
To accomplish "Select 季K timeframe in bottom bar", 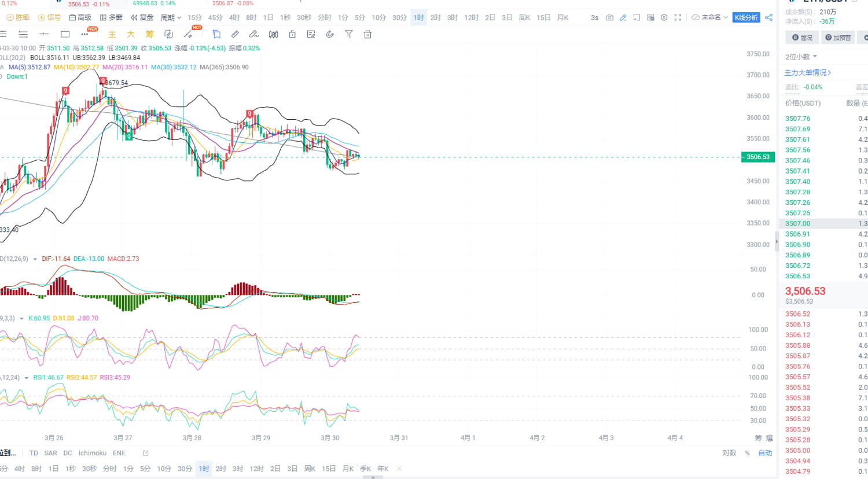I will [x=365, y=469].
